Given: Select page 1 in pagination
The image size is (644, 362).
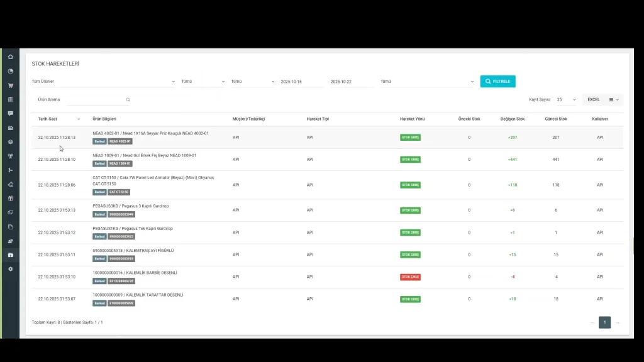Looking at the screenshot, I should [x=604, y=322].
